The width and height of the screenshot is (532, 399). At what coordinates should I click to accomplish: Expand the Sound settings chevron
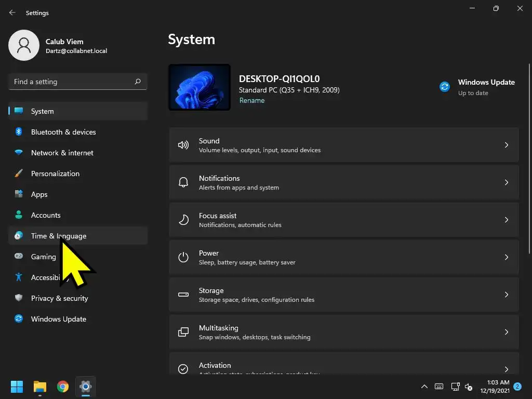point(506,145)
